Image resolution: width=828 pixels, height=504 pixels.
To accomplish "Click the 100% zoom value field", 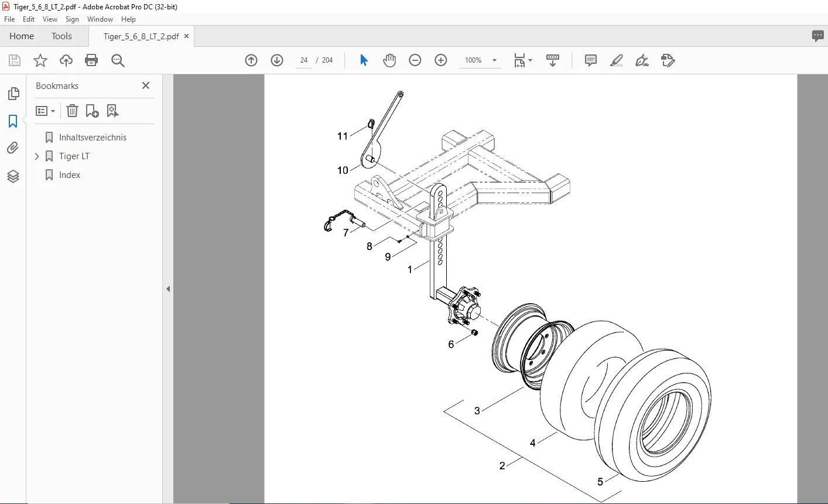I will 473,60.
